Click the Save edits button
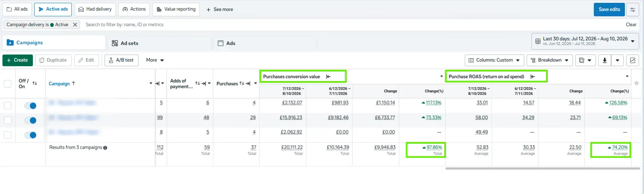Screen dimensions: 644x194 (609, 10)
